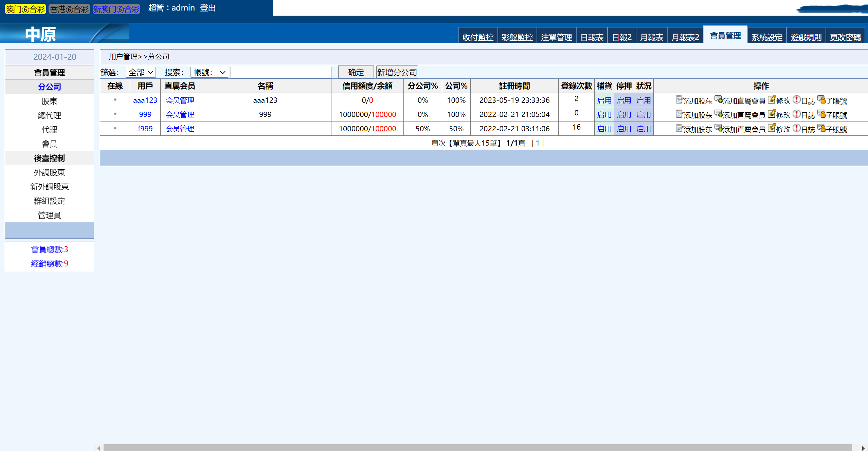Open 日誌 log icon for aaa123
The width and height of the screenshot is (868, 451).
pos(797,100)
